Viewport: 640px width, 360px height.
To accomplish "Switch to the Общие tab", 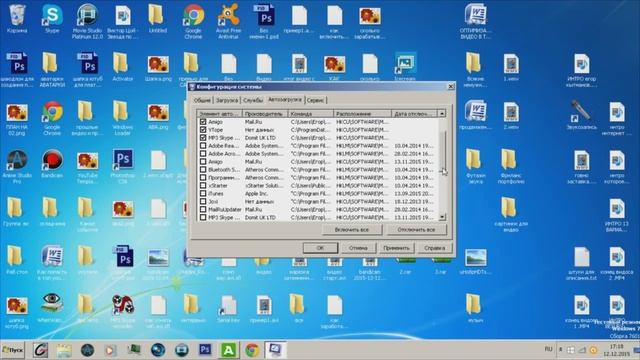I will (202, 100).
